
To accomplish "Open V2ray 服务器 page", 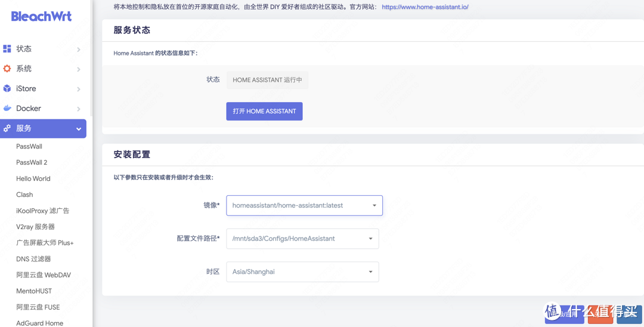I will 35,227.
